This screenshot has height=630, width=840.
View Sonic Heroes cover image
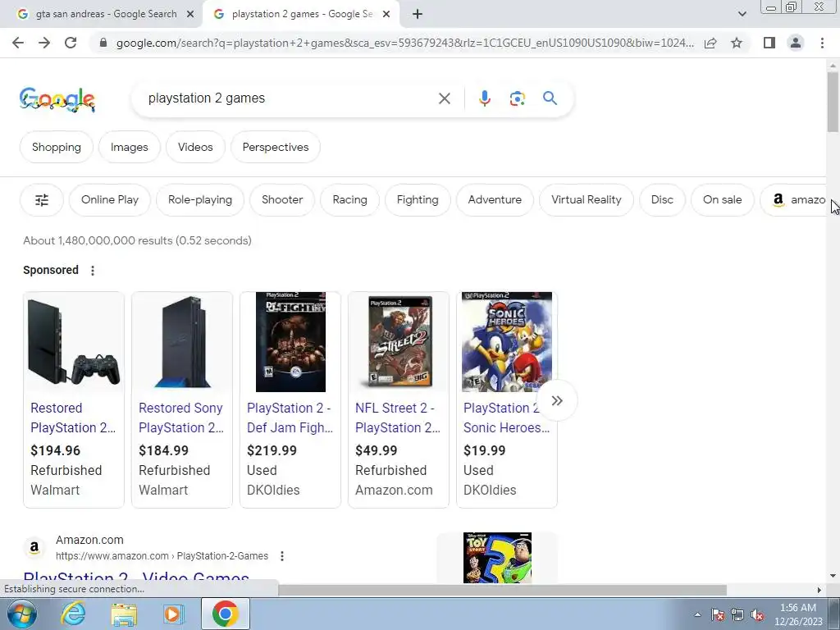click(x=507, y=342)
